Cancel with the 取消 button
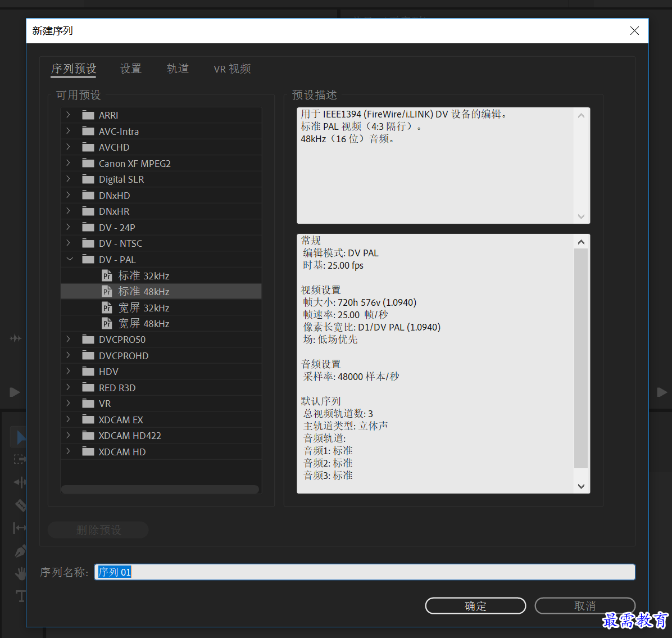This screenshot has width=672, height=638. coord(584,605)
